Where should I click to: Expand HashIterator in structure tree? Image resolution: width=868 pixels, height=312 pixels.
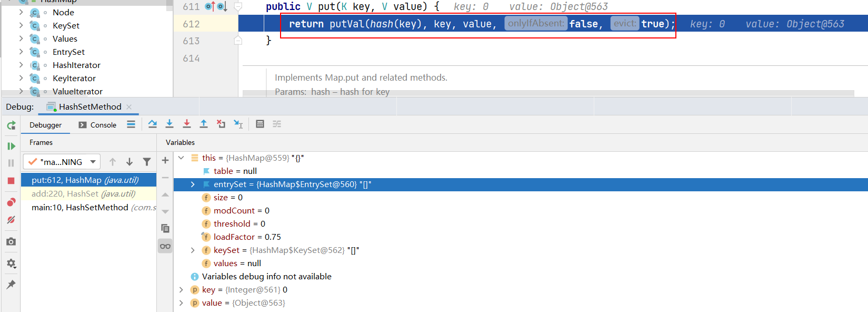(x=21, y=65)
